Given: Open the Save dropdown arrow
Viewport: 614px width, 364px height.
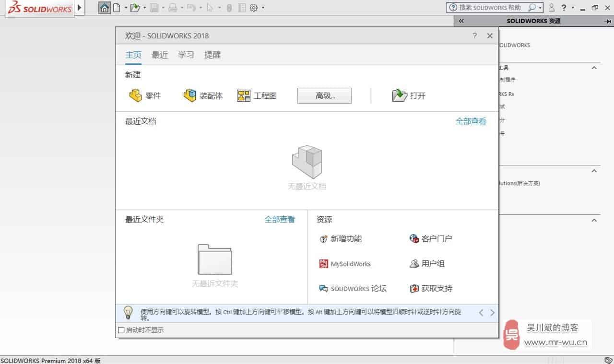Looking at the screenshot, I should 163,8.
